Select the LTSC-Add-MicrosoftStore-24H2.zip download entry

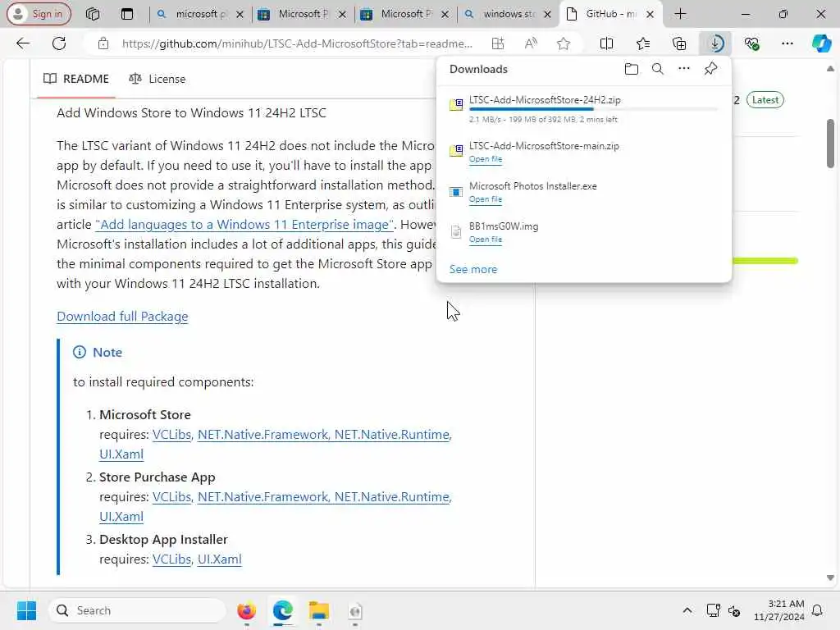(x=584, y=109)
